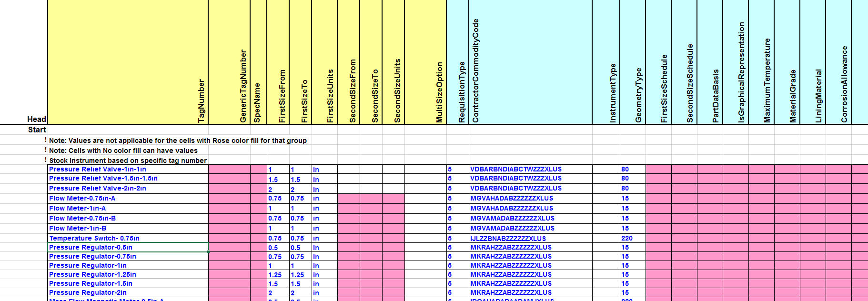Select RequisitionType 5 in Temperature Switch row
The image size is (868, 301).
(x=458, y=238)
